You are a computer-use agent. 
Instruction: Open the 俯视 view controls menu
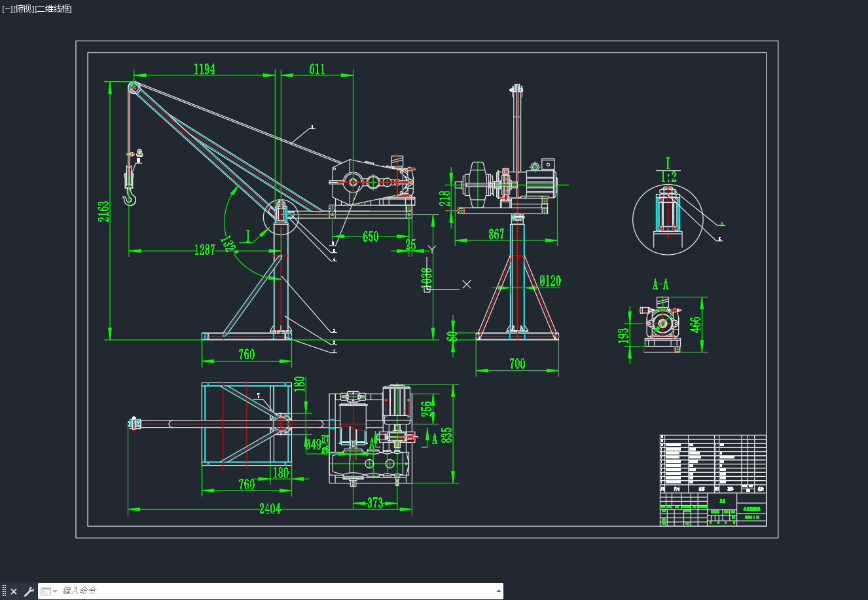point(24,9)
